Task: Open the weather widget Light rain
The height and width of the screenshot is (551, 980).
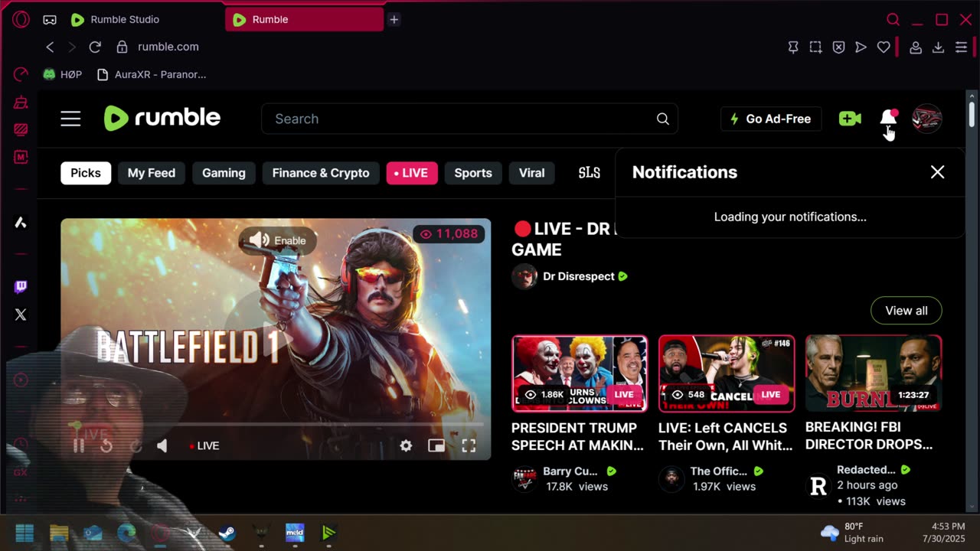Action: pos(851,533)
